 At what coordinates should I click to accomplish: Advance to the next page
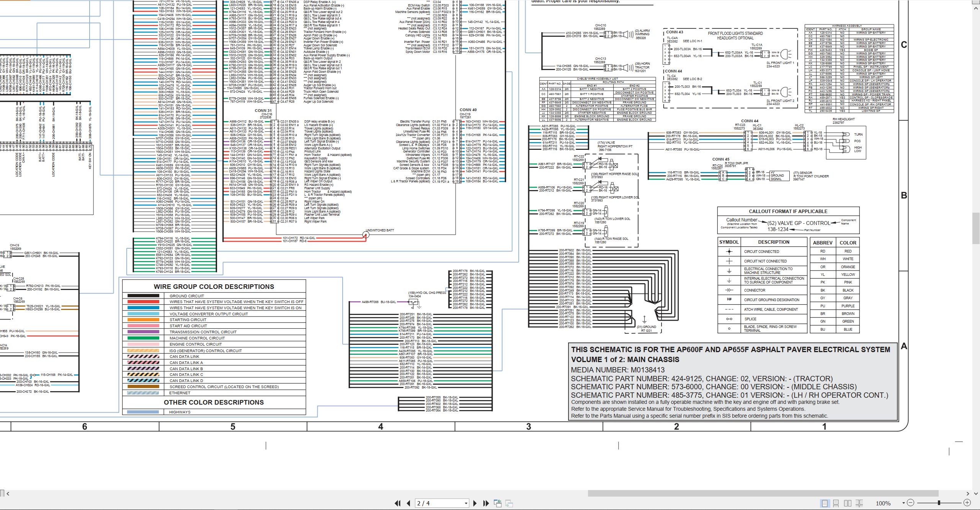(475, 503)
